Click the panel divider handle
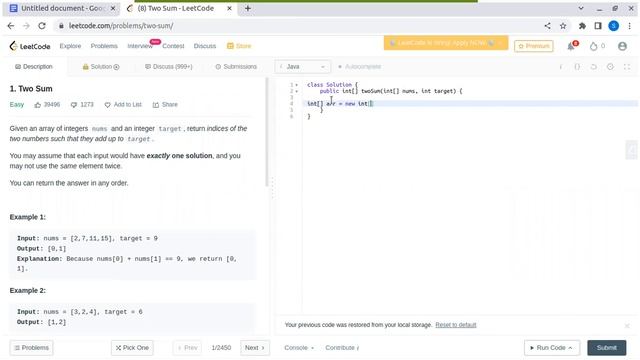This screenshot has height=360, width=640. coord(272,187)
